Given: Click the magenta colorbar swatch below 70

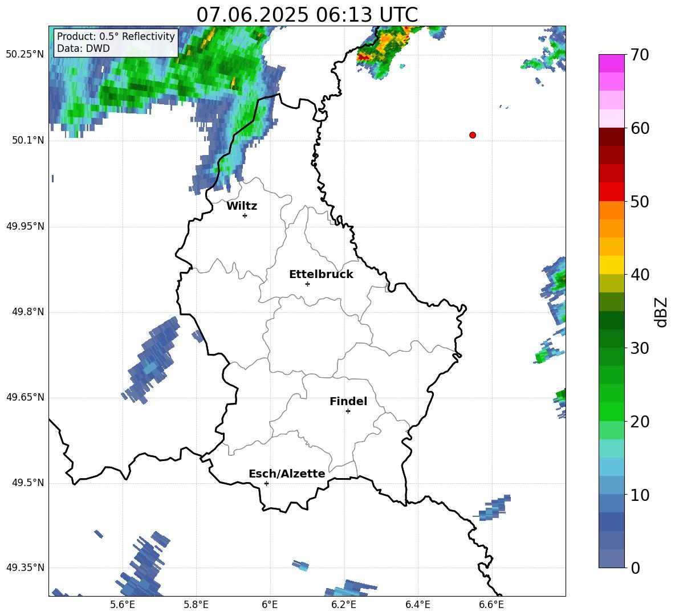Looking at the screenshot, I should (x=611, y=64).
